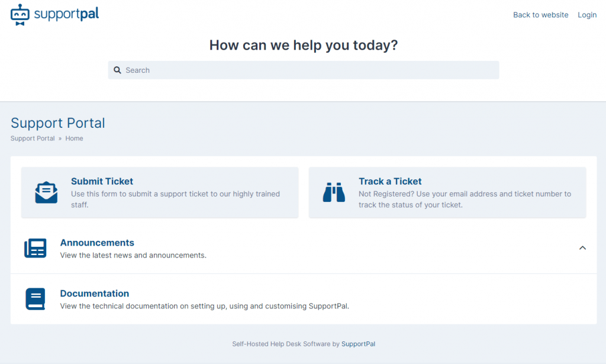
Task: Click the Announcements newspaper icon
Action: coord(35,248)
